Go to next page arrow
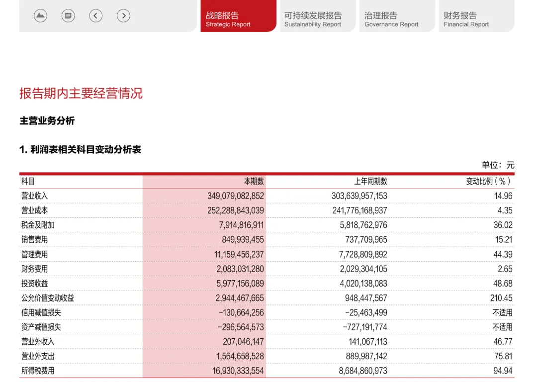Screen dimensions: 537x392 (124, 16)
